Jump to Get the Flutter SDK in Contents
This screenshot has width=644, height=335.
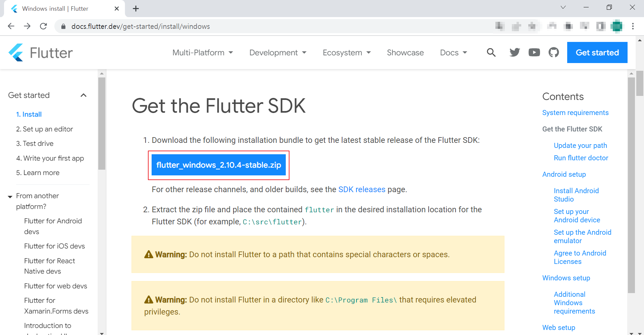572,129
